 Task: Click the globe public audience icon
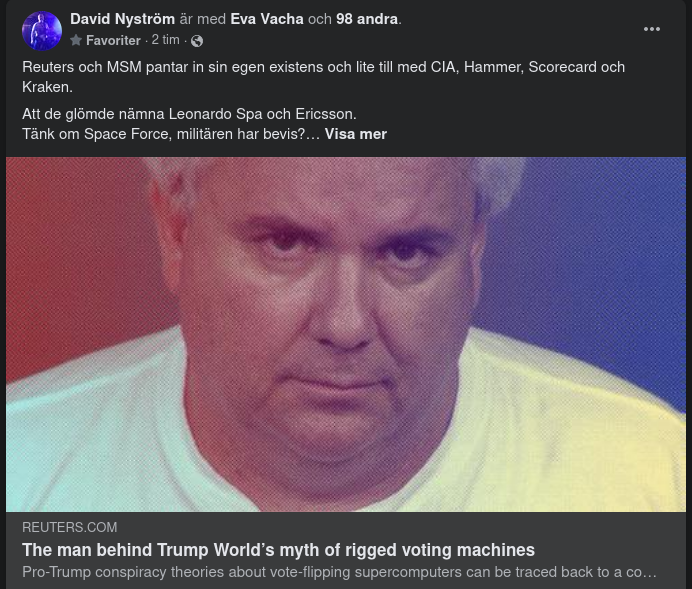point(197,41)
